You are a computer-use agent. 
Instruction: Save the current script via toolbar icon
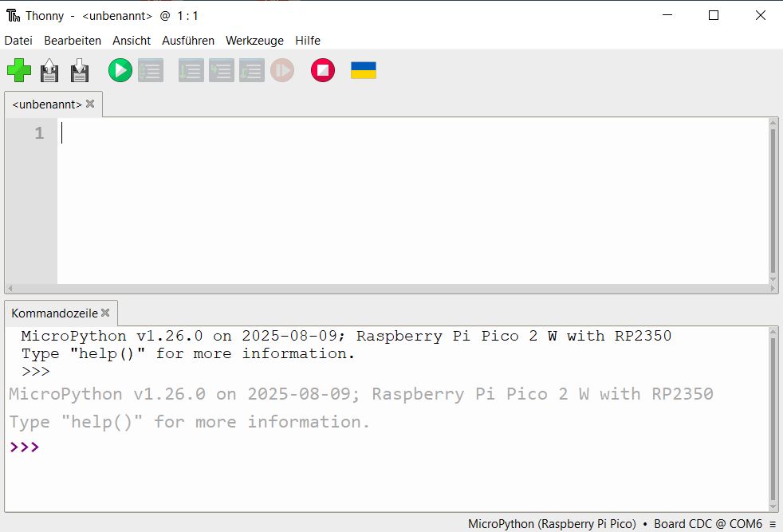(x=80, y=71)
